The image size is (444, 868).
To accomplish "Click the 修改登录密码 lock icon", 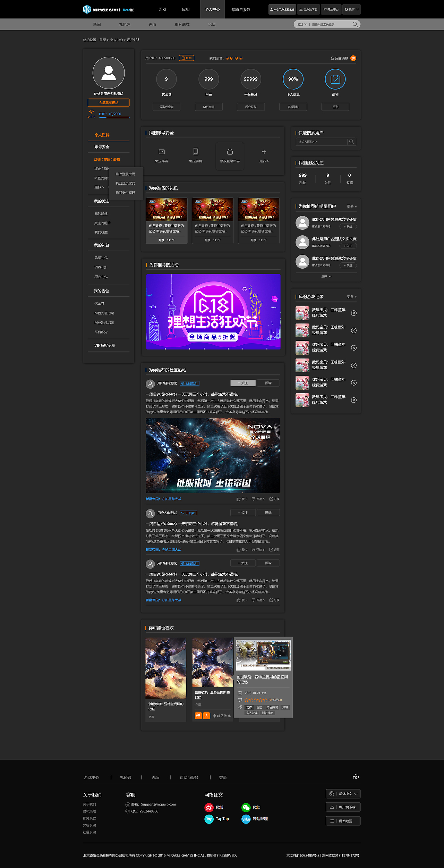I will tap(230, 152).
